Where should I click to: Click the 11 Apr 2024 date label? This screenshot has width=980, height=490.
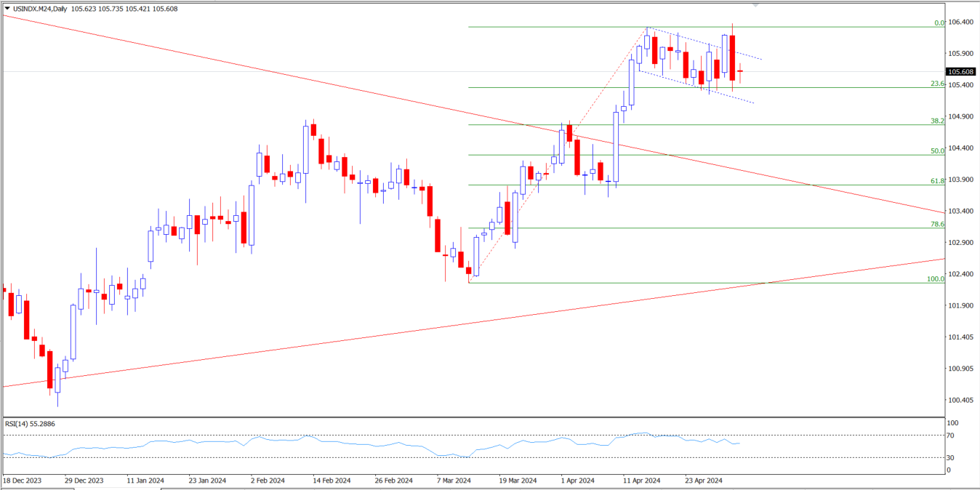pyautogui.click(x=642, y=481)
